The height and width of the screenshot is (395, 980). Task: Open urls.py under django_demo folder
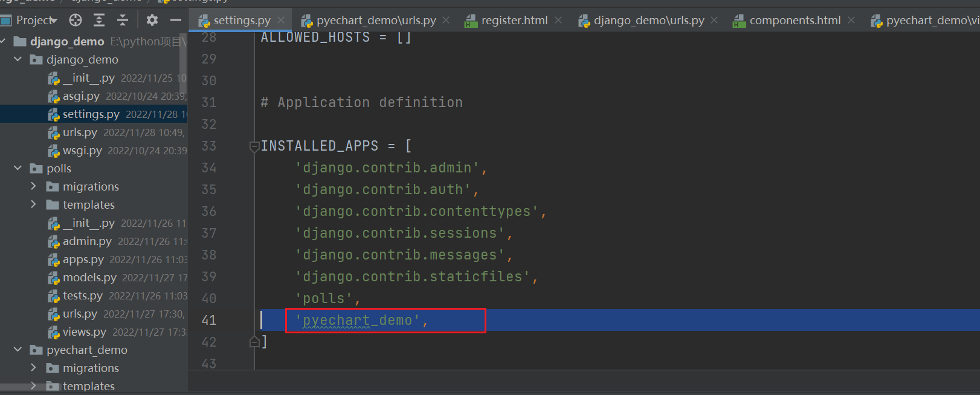coord(80,132)
